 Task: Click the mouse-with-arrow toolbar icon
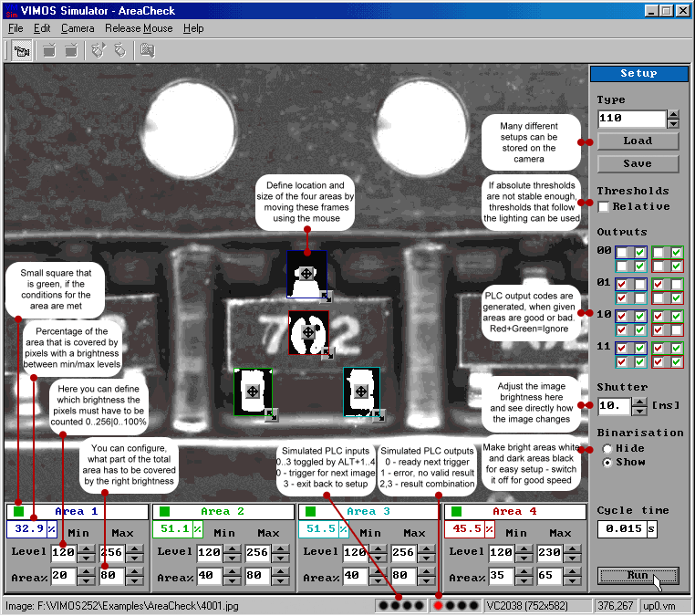98,51
